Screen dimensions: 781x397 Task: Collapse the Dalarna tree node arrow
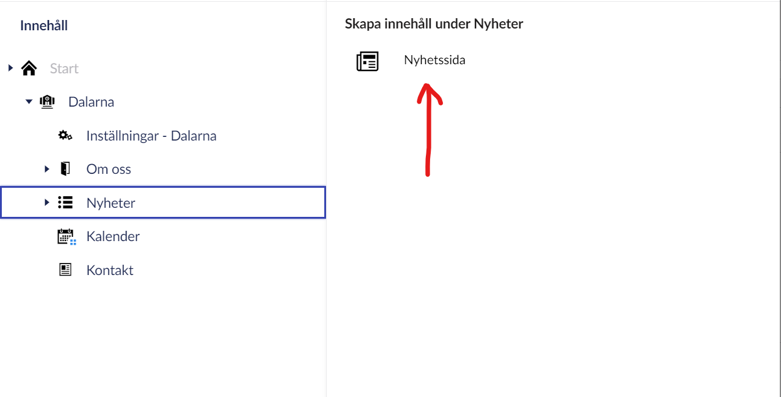coord(29,102)
